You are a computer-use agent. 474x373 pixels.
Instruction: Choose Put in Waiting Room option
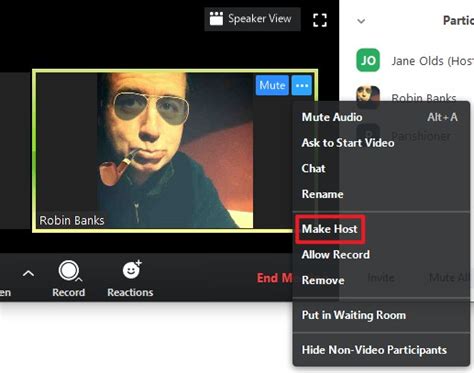(381, 315)
